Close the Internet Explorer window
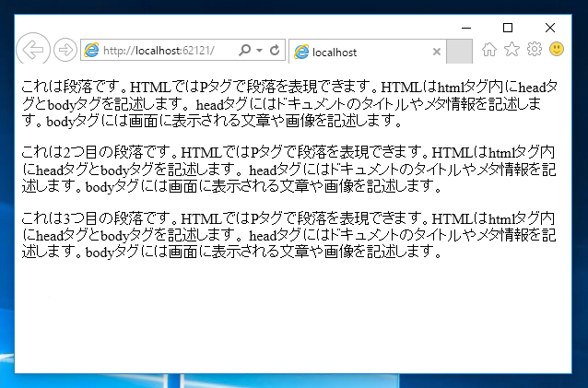 coord(550,28)
